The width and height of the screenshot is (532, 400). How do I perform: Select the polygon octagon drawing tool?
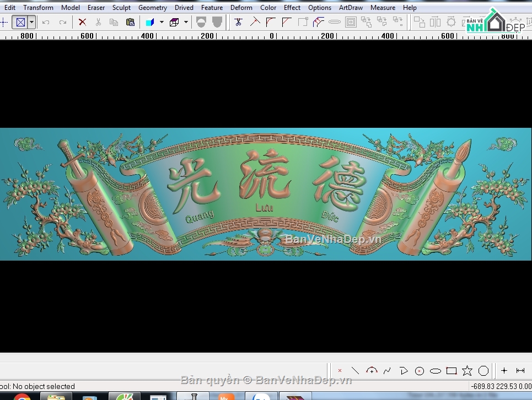click(483, 371)
